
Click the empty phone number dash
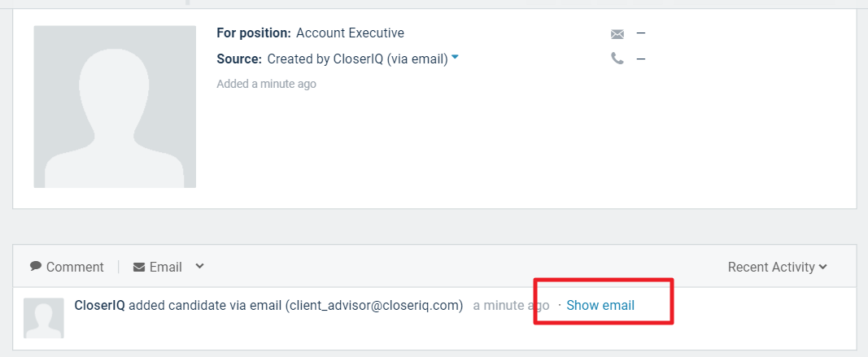(641, 59)
